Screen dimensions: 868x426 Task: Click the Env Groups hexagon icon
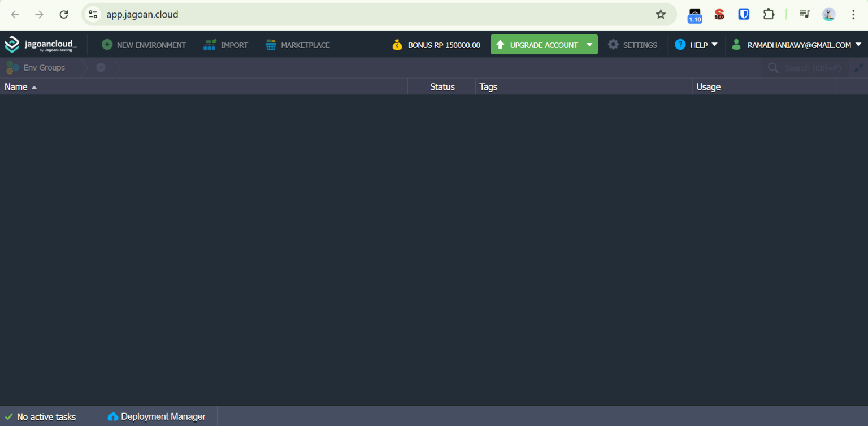[x=12, y=67]
